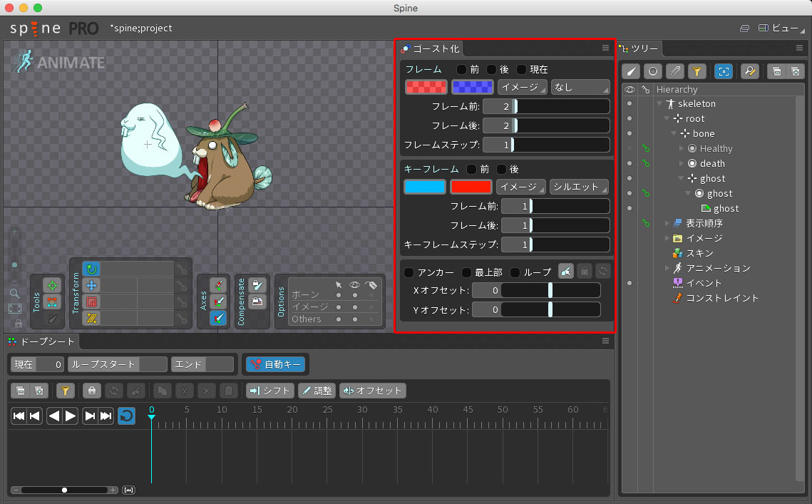Image resolution: width=812 pixels, height=504 pixels.
Task: Play the animation backward
Action: (54, 416)
